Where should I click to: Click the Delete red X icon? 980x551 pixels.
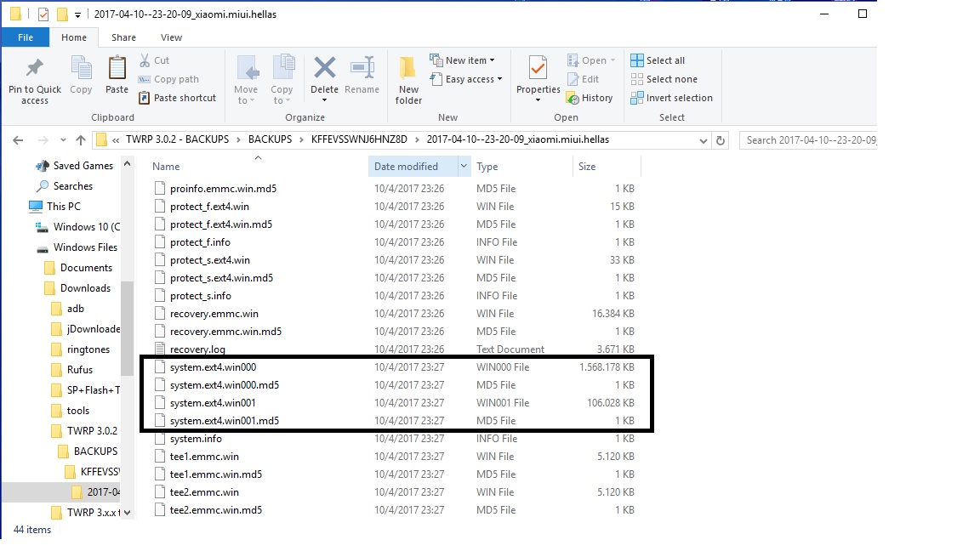pos(324,68)
